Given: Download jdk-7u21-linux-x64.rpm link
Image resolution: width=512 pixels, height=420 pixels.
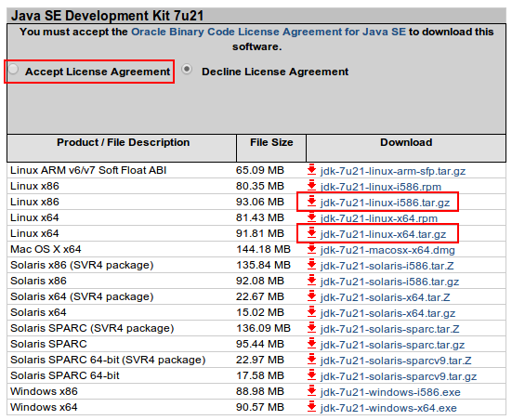Looking at the screenshot, I should [379, 218].
